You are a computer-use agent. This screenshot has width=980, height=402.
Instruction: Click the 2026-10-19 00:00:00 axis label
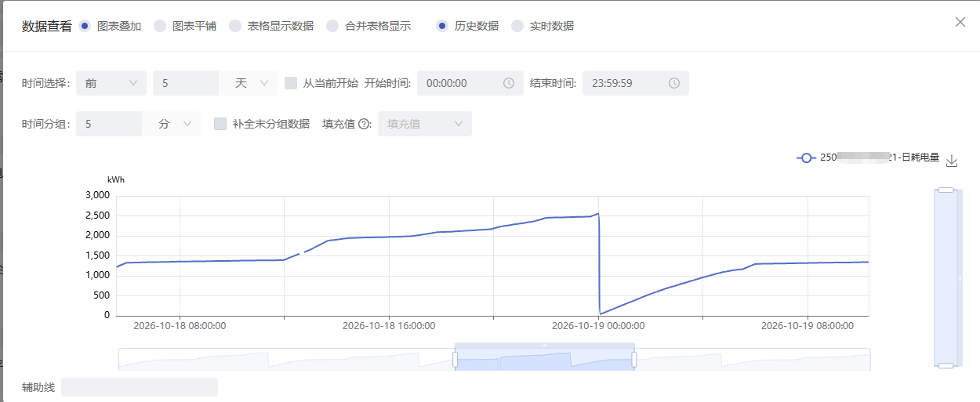598,325
